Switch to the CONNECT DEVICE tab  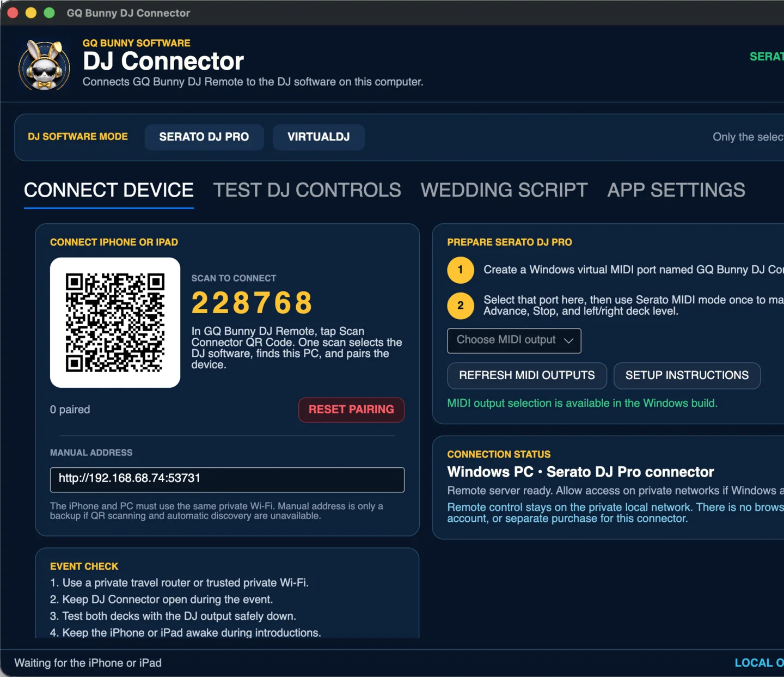pyautogui.click(x=109, y=190)
